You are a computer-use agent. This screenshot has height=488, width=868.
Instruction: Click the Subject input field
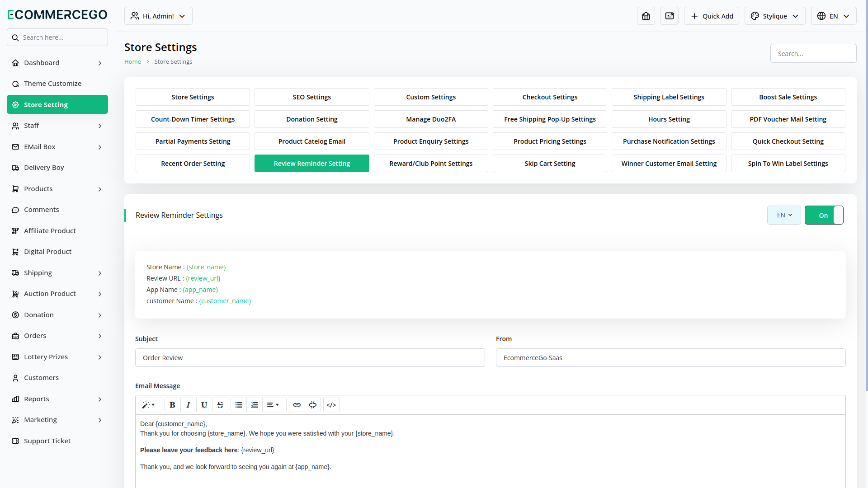click(310, 358)
